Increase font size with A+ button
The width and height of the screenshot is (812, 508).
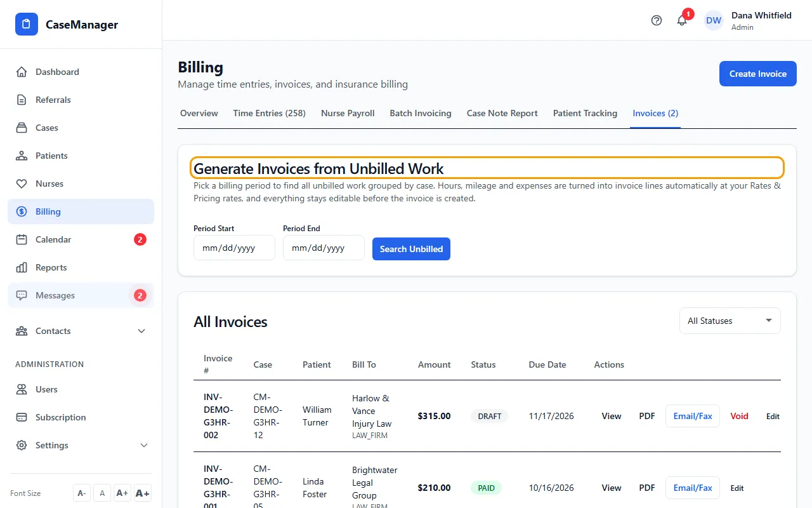pos(122,493)
